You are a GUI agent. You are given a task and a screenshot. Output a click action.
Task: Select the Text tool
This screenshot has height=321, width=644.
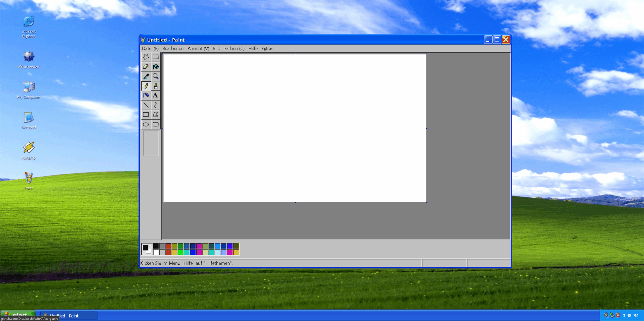click(x=156, y=95)
